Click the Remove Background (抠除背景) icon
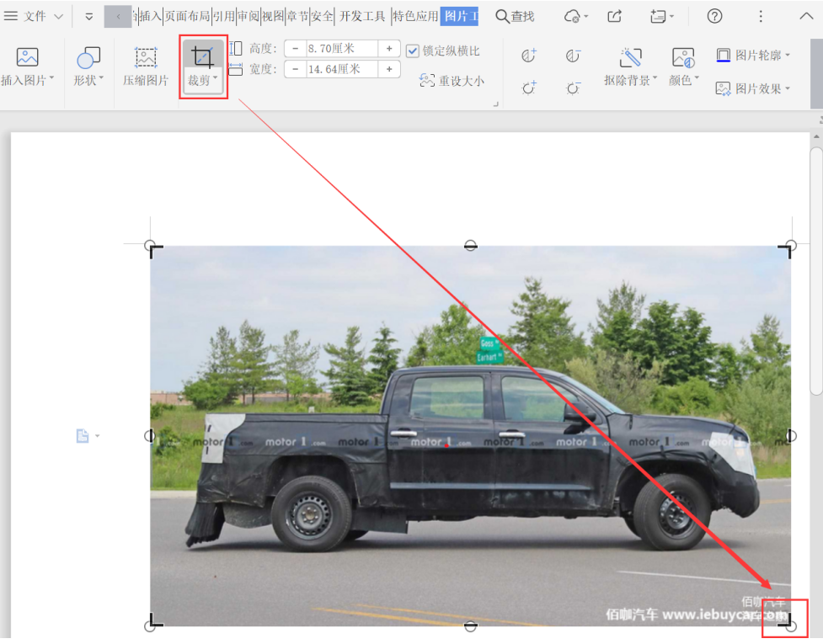The height and width of the screenshot is (644, 823). pyautogui.click(x=630, y=57)
